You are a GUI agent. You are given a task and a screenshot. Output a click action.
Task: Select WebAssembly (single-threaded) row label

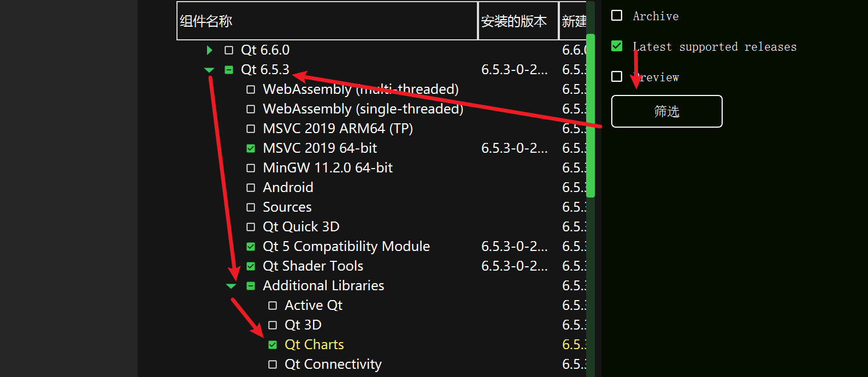tap(363, 109)
